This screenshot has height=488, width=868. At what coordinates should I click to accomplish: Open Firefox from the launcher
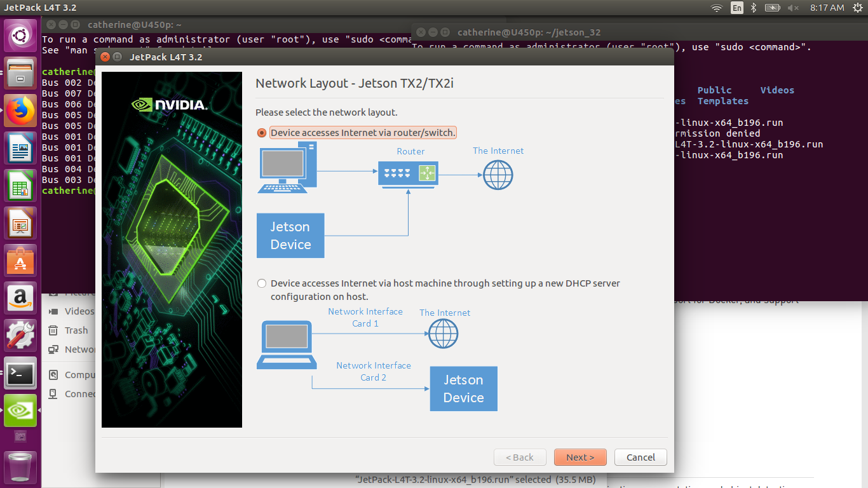click(20, 111)
